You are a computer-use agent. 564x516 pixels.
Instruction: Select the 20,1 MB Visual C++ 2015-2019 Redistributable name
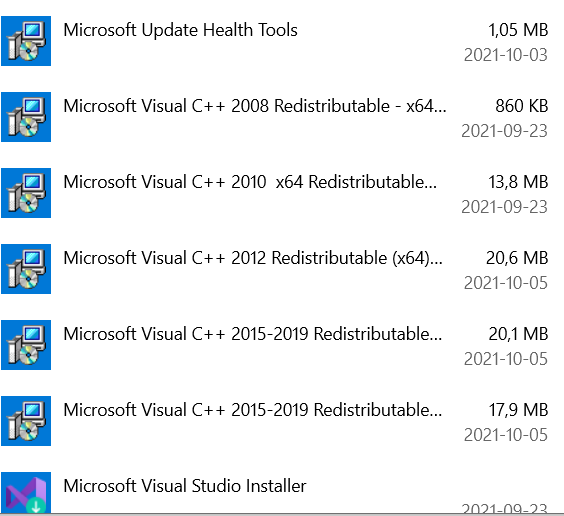pyautogui.click(x=253, y=334)
